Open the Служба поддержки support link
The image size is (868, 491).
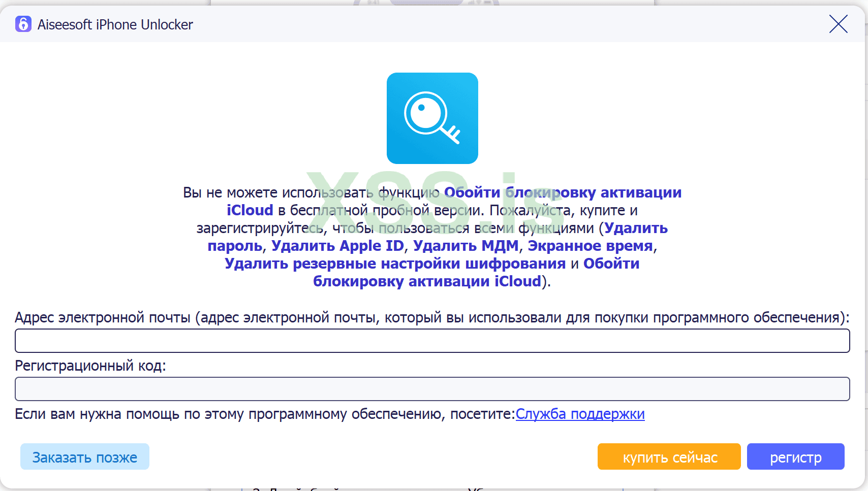pyautogui.click(x=580, y=414)
